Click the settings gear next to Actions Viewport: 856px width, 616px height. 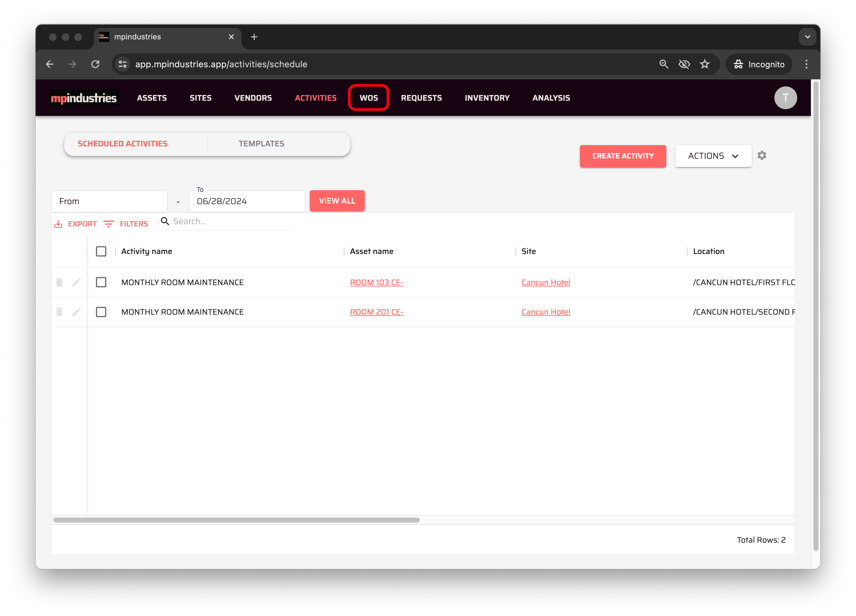click(x=762, y=155)
